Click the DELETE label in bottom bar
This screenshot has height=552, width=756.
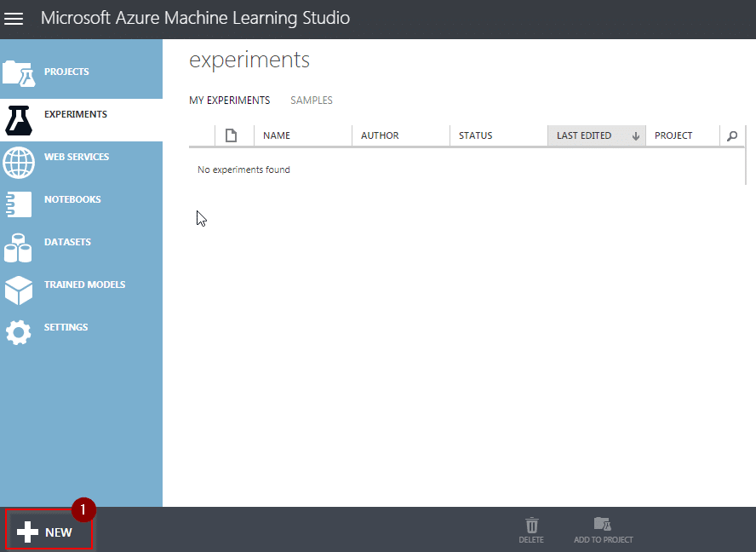point(531,540)
